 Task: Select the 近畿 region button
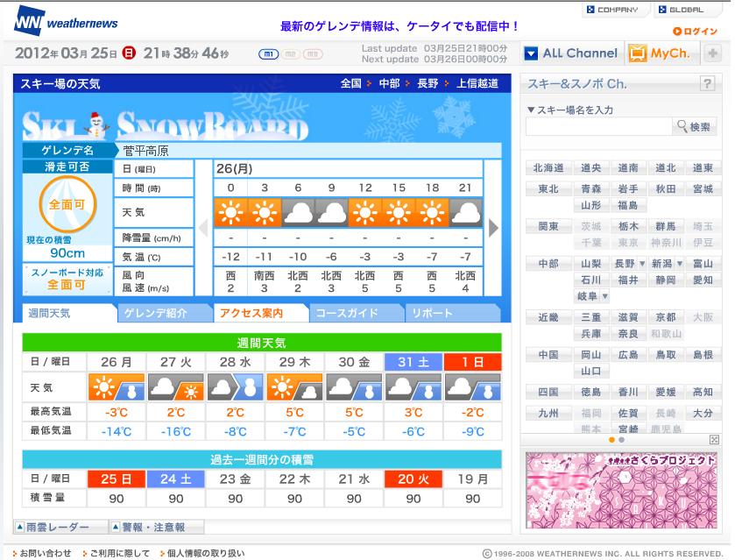tap(548, 317)
